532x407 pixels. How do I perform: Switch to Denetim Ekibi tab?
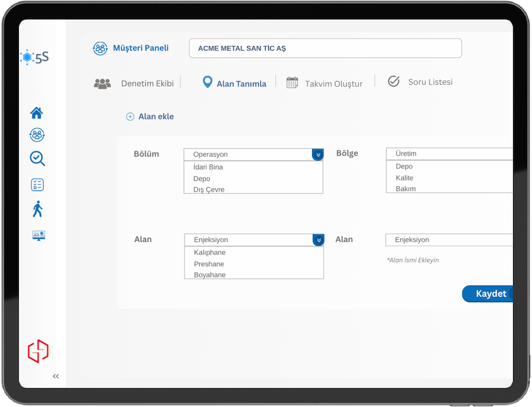134,83
